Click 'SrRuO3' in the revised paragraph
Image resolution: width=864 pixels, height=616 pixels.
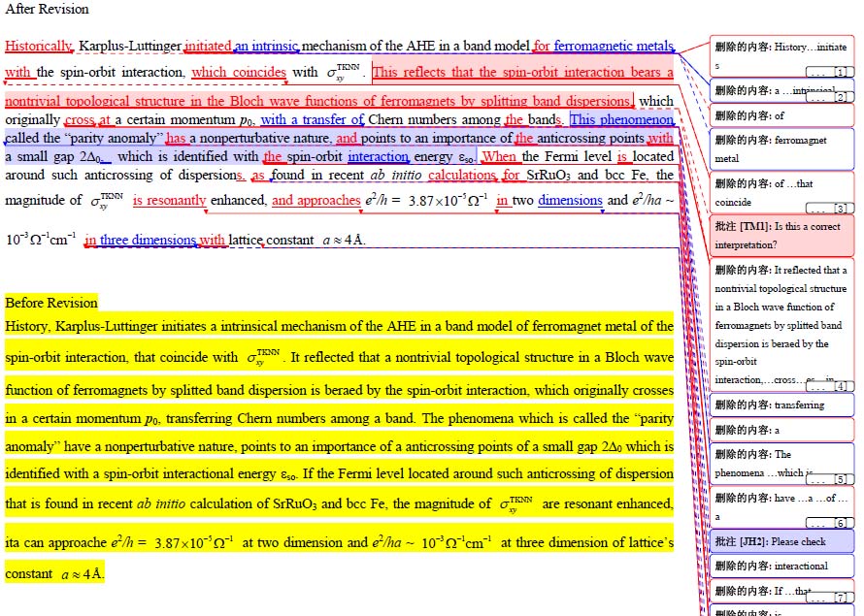click(548, 175)
